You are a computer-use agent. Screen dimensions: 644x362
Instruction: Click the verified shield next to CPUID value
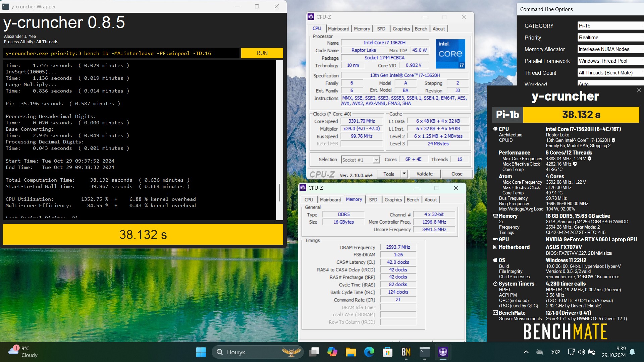tap(613, 140)
